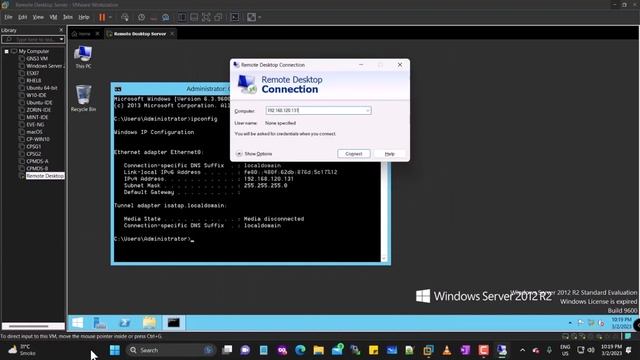Screen dimensions: 640x360
Task: Click the VMware full screen toolbar icon
Action: [206, 17]
